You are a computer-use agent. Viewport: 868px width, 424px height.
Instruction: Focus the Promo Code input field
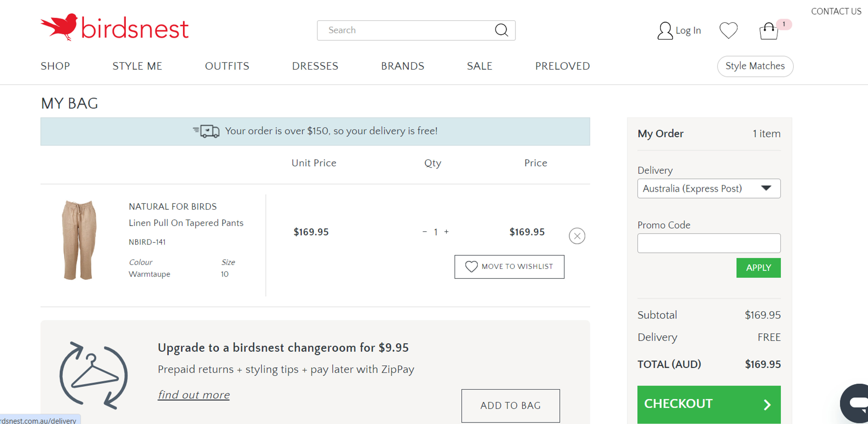point(709,243)
